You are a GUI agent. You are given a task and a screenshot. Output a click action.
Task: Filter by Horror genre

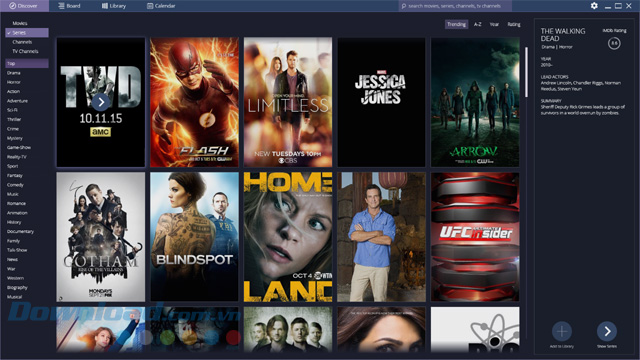pos(13,82)
